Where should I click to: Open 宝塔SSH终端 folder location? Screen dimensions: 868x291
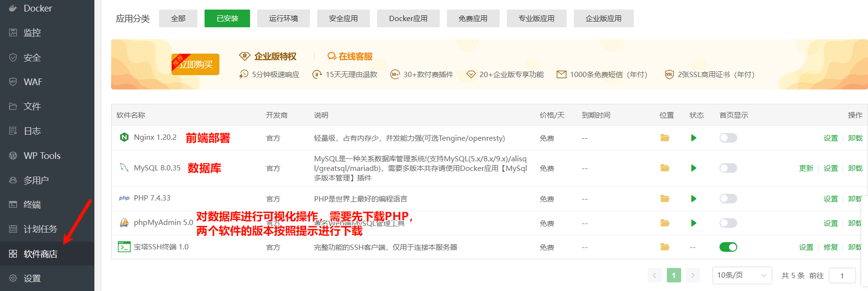tap(665, 247)
